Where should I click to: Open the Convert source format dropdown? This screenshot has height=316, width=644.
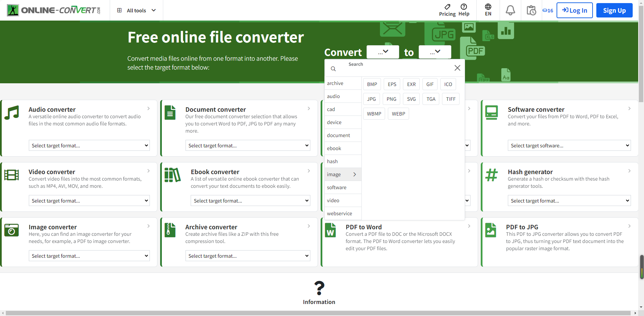[x=383, y=52]
